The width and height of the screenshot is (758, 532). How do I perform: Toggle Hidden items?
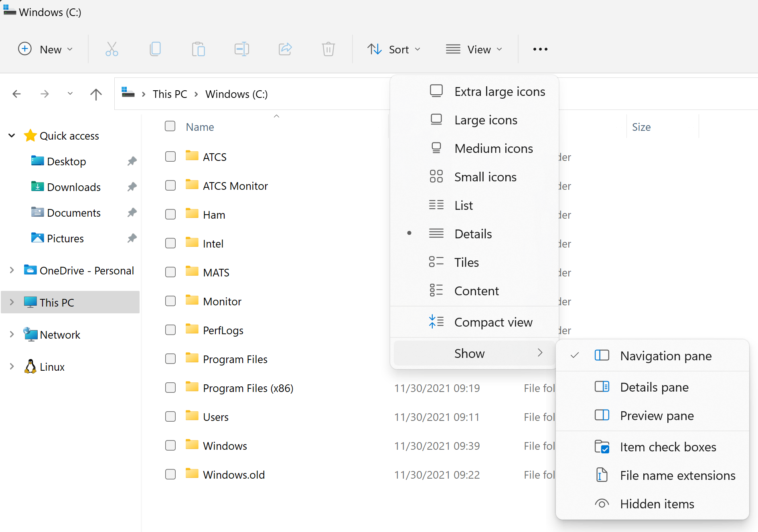[x=653, y=504]
